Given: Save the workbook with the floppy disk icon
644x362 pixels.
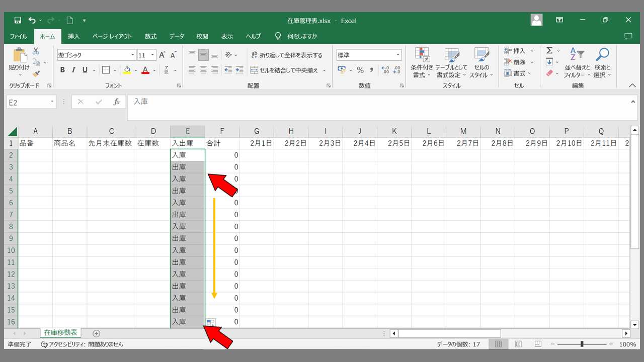Looking at the screenshot, I should (x=18, y=21).
